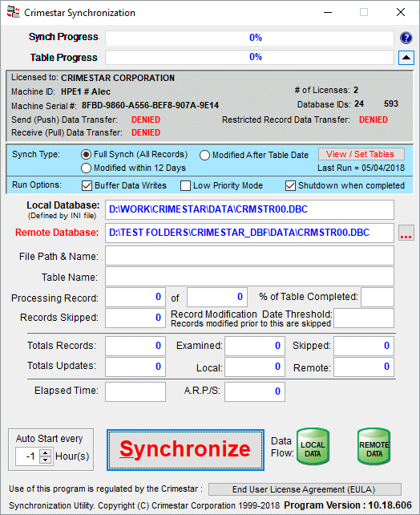Click the Totals Updates value box
This screenshot has width=420, height=515.
135,367
